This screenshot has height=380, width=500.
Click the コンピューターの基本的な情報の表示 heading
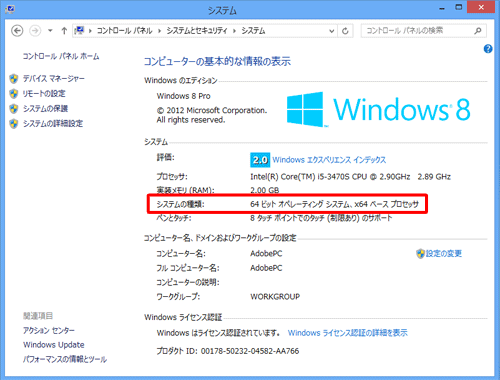pyautogui.click(x=217, y=61)
